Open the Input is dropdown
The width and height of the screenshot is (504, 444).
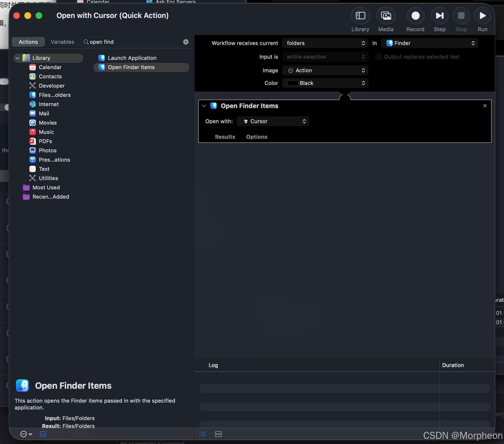(325, 57)
